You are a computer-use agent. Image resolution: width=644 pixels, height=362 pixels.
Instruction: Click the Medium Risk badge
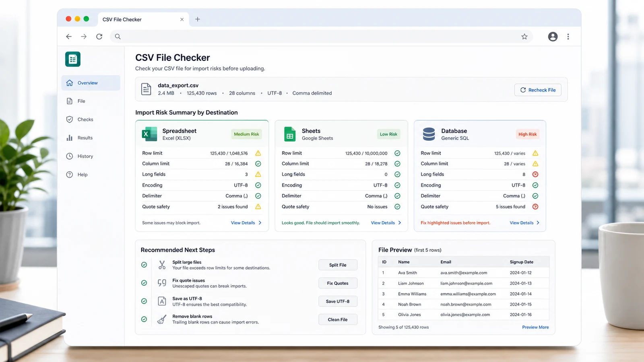(246, 134)
